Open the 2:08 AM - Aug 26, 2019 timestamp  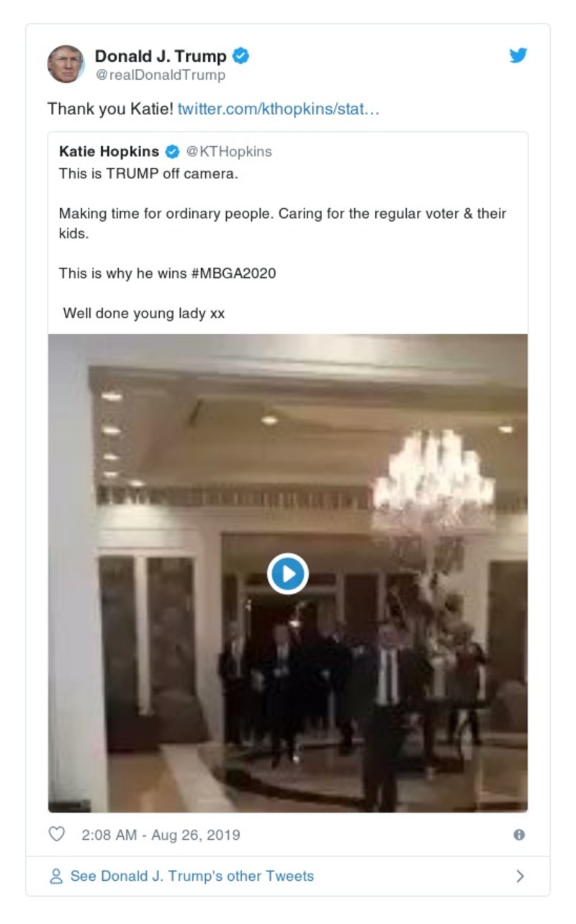[x=161, y=835]
